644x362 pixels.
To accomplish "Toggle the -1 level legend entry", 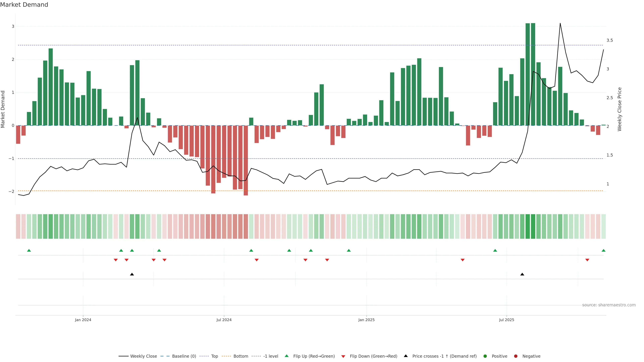I will pos(271,356).
